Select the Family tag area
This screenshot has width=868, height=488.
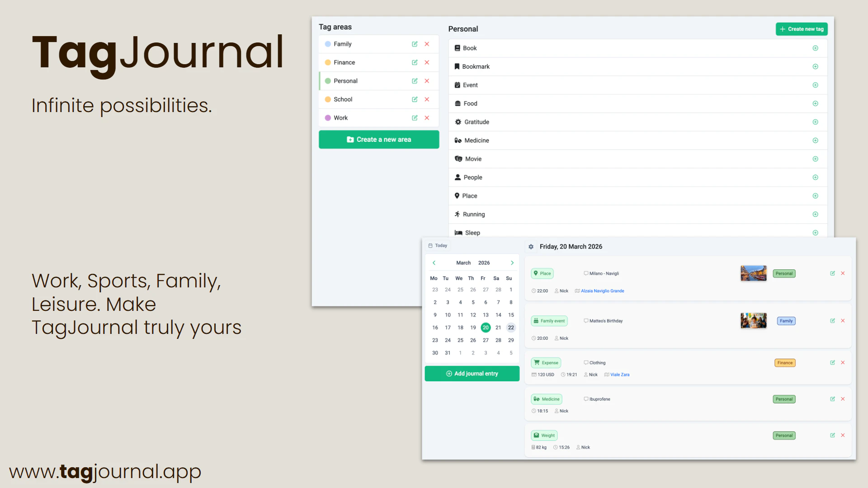pos(379,44)
